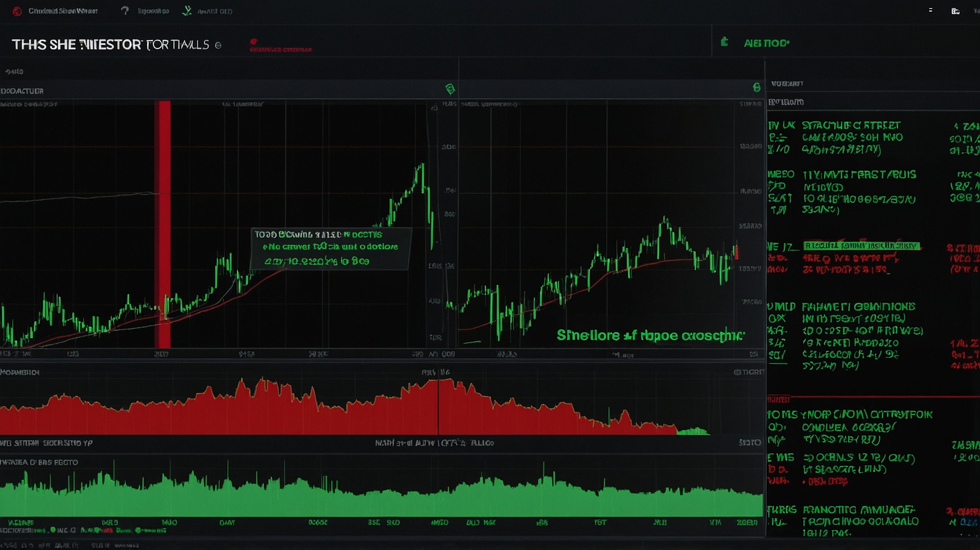Select the SYACTIUB C STREET watchlist entry

tap(850, 126)
